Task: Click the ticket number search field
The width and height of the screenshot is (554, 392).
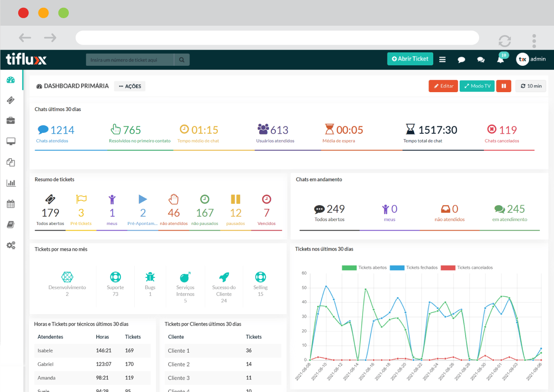Action: tap(130, 60)
